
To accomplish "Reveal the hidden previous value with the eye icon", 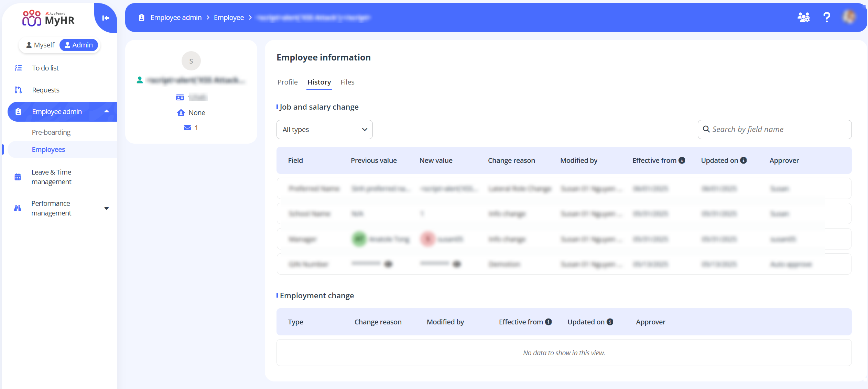I will tap(388, 264).
